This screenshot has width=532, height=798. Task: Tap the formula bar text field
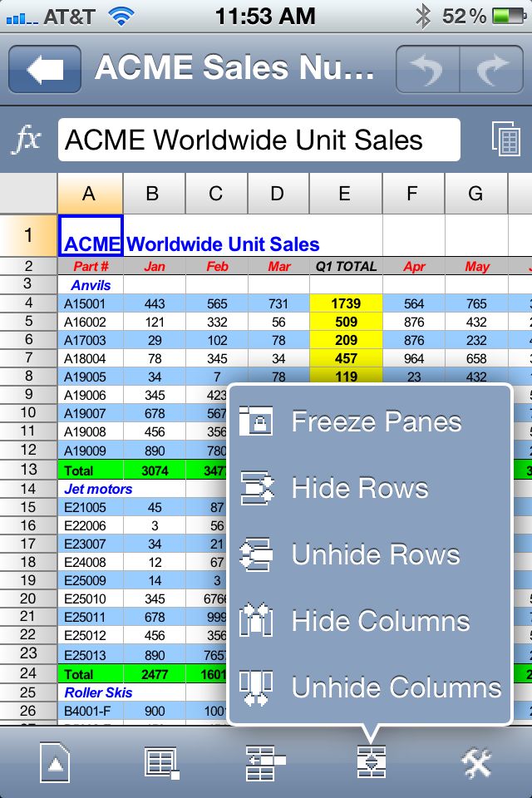click(259, 140)
